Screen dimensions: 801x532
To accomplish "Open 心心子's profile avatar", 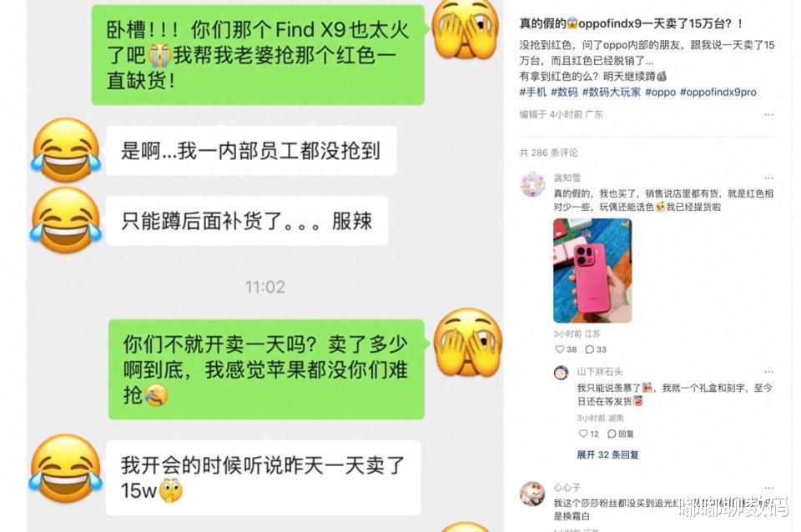I will pyautogui.click(x=532, y=494).
